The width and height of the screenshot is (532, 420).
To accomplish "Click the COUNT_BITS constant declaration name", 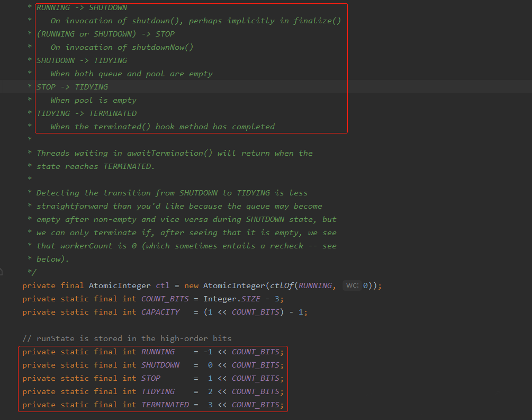I will coord(165,299).
